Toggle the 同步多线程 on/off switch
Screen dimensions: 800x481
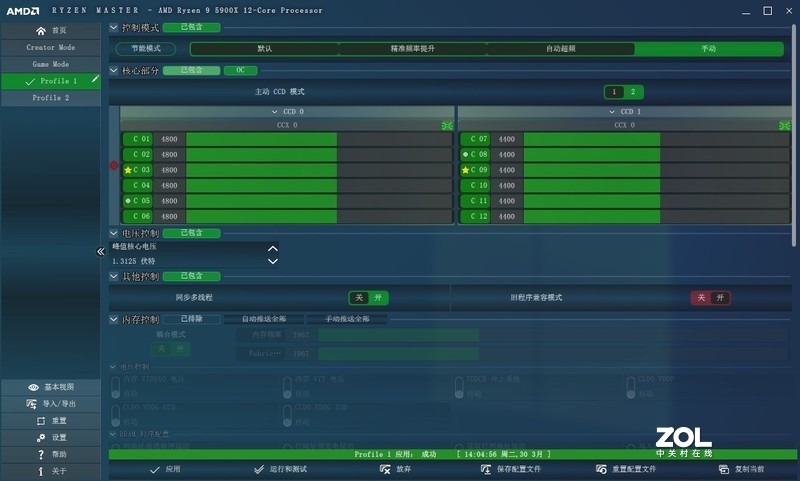coord(369,297)
